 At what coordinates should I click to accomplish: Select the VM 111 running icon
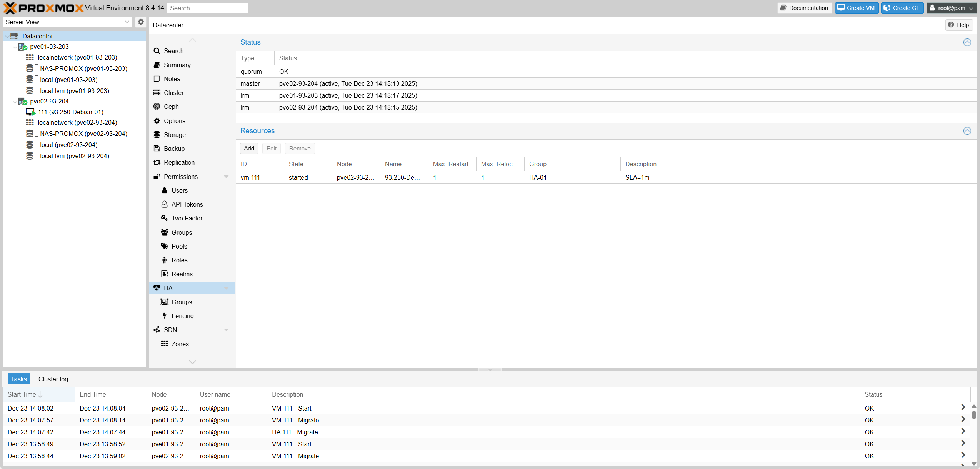point(30,112)
